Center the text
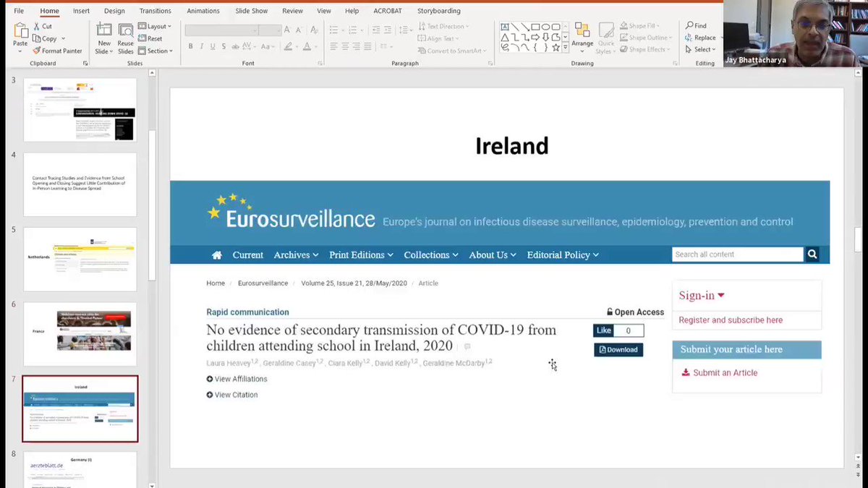 click(346, 46)
